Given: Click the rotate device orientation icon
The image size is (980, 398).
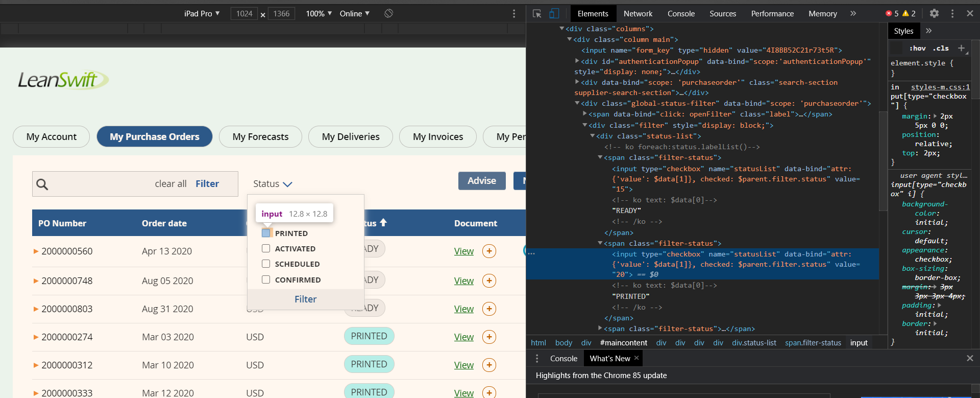Looking at the screenshot, I should click(388, 14).
